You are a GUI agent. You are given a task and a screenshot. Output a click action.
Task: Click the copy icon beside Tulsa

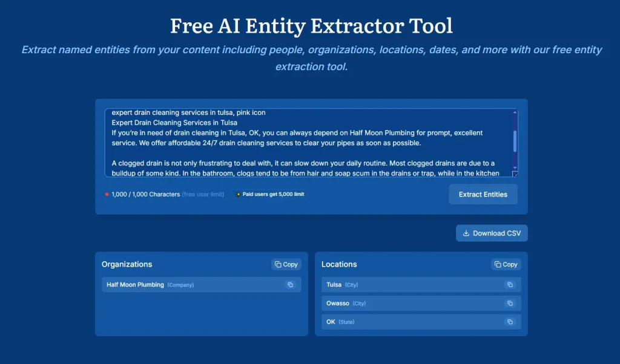(510, 285)
